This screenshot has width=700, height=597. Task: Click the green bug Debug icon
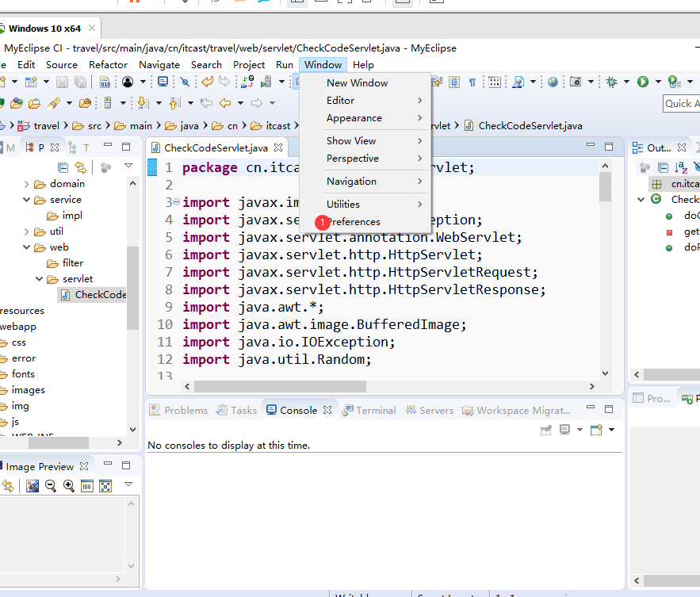click(611, 82)
